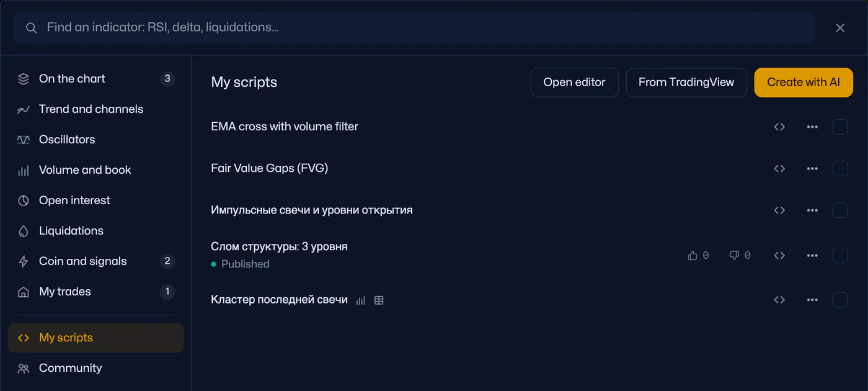The height and width of the screenshot is (391, 868).
Task: Click the Community people icon
Action: pyautogui.click(x=24, y=368)
